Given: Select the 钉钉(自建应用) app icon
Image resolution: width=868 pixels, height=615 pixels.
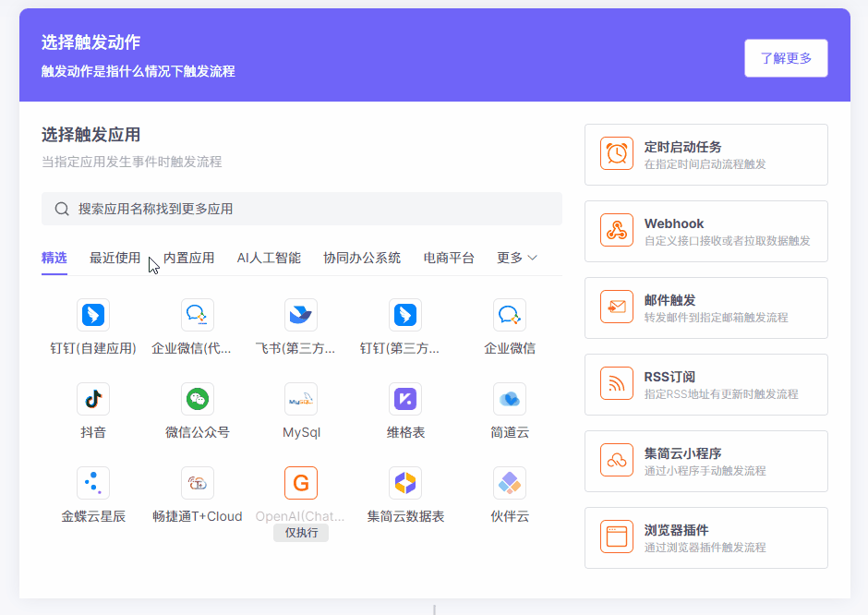Looking at the screenshot, I should point(93,315).
